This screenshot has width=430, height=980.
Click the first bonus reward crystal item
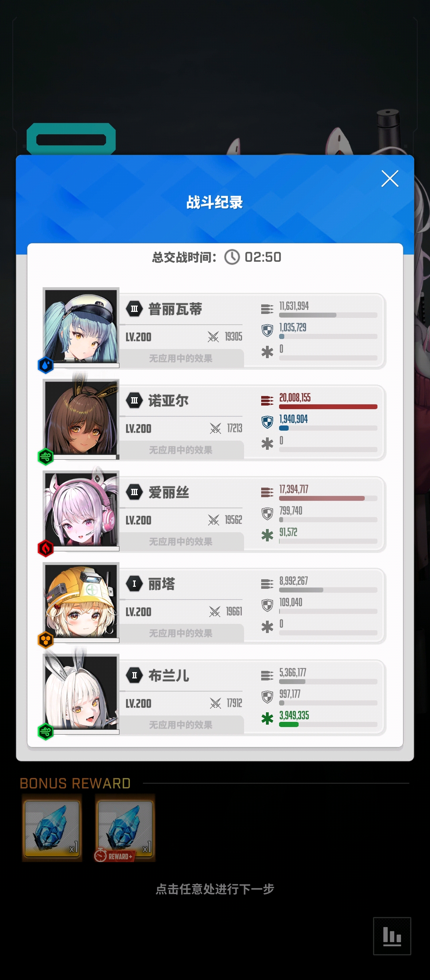pos(52,828)
